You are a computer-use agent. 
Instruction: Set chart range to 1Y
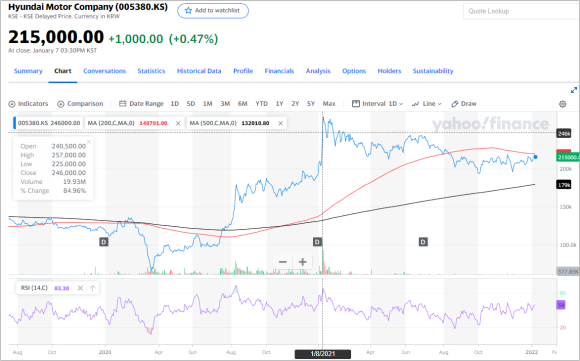(x=280, y=104)
